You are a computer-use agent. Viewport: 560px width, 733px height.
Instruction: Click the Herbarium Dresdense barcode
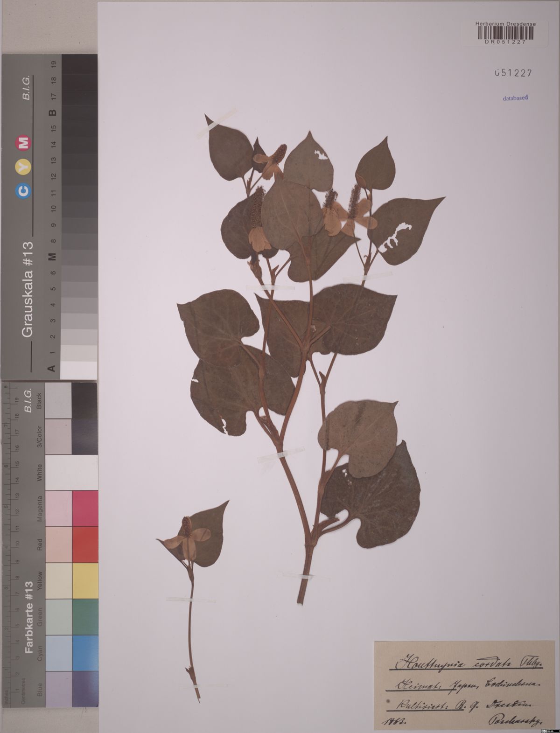click(505, 33)
